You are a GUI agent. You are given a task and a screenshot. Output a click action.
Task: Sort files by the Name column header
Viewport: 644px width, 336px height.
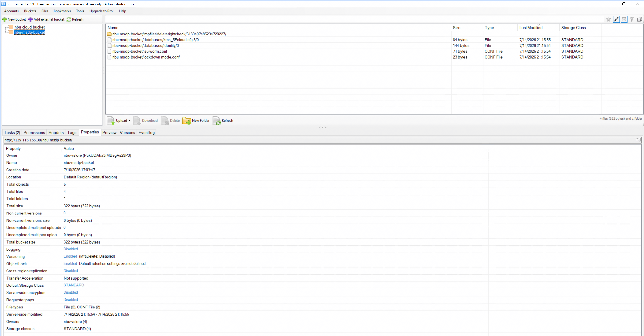(x=279, y=28)
